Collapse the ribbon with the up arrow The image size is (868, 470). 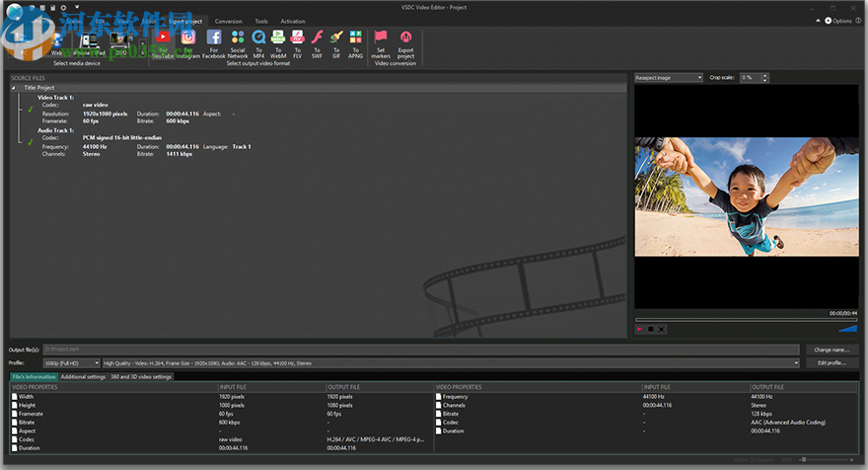pos(818,21)
